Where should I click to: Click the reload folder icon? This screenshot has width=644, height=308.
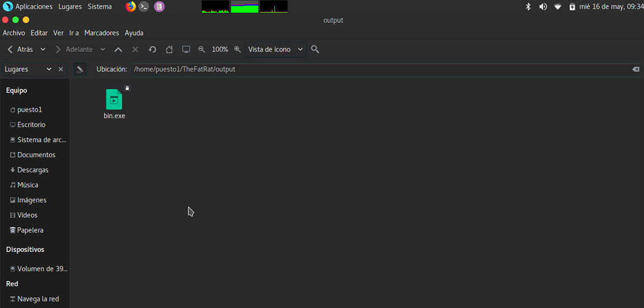point(152,50)
